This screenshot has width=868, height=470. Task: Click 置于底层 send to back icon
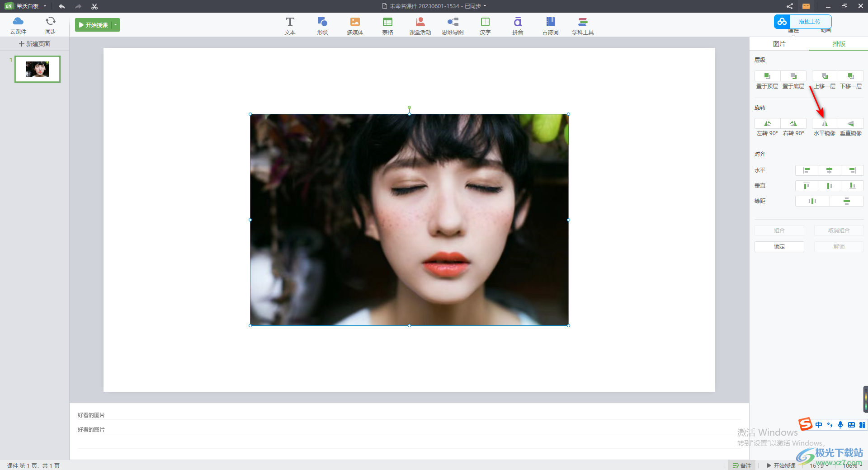tap(793, 76)
